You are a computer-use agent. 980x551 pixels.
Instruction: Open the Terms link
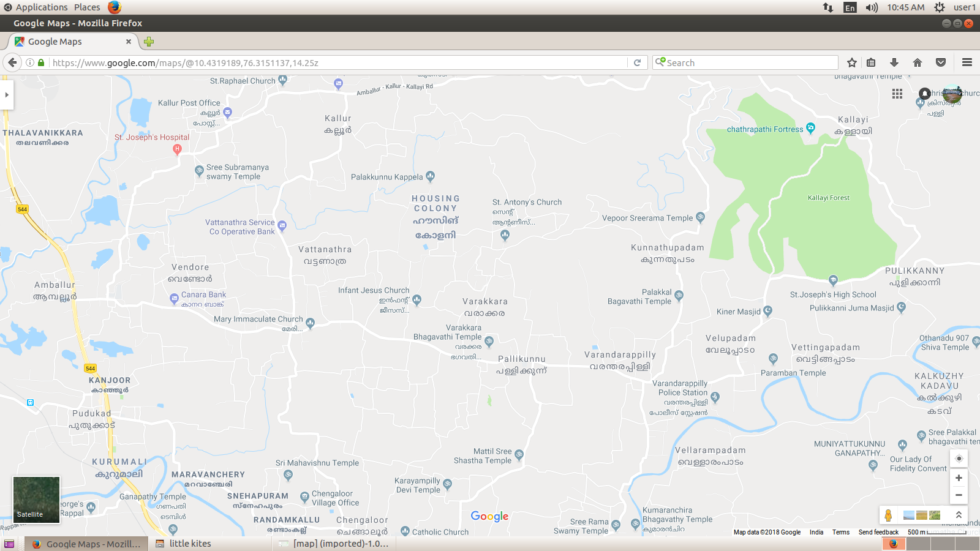coord(840,532)
